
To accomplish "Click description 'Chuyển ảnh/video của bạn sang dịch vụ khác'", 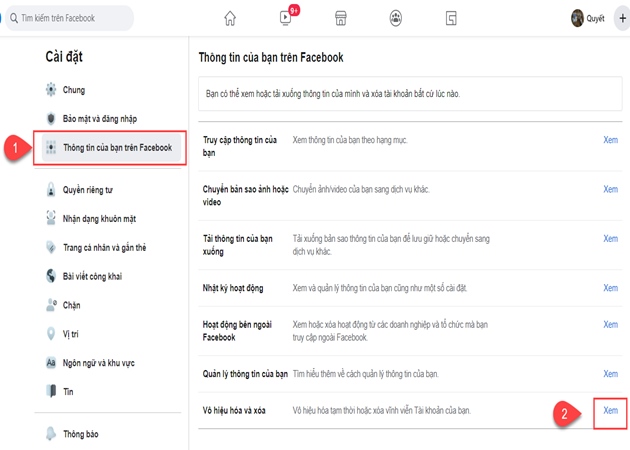I will click(x=361, y=189).
